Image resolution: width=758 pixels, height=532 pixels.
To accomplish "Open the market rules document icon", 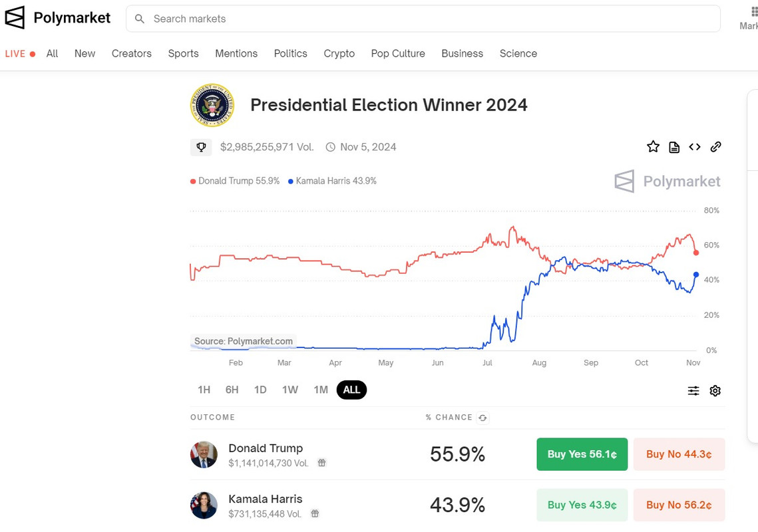I will (674, 147).
